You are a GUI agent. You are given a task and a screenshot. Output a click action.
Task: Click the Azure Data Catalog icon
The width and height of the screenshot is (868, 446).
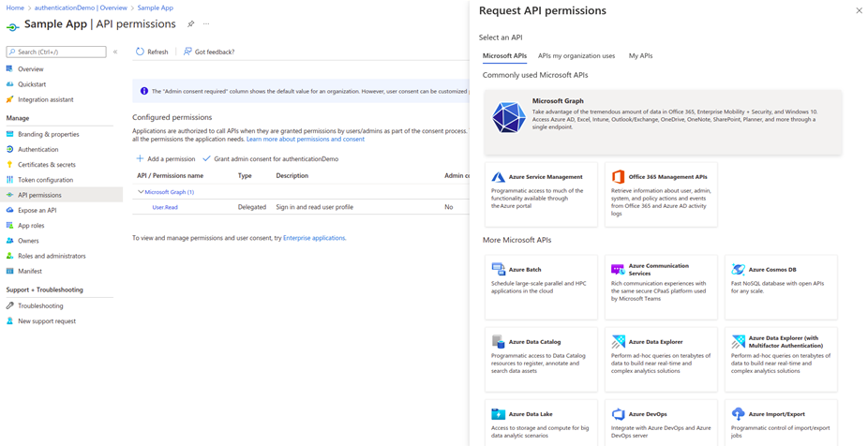pos(499,341)
